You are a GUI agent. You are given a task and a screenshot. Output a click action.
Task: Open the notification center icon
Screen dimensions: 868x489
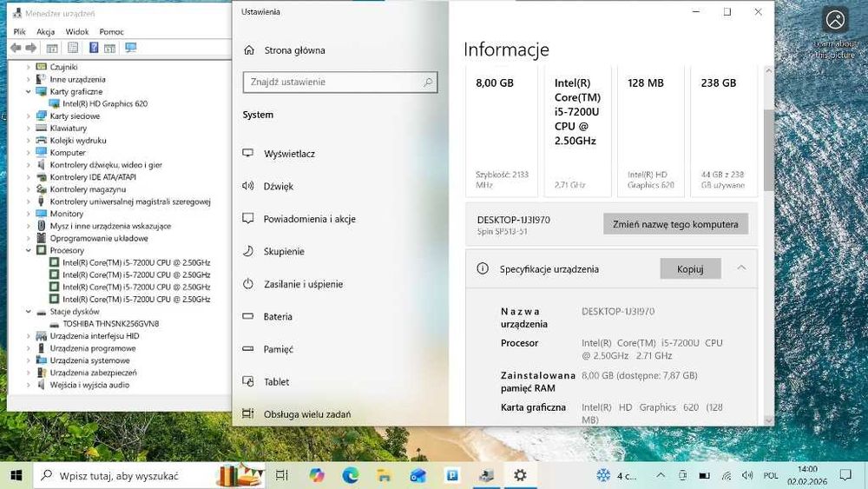tap(845, 475)
